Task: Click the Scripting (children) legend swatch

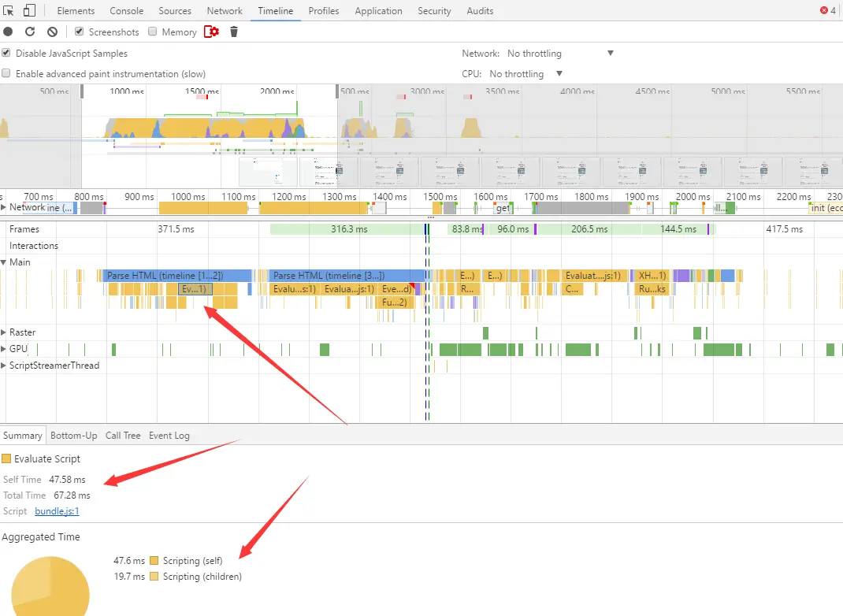Action: [x=154, y=577]
